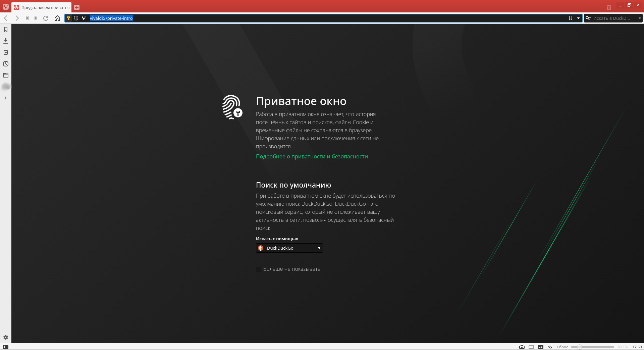Image resolution: width=644 pixels, height=350 pixels.
Task: Adjust the page zoom slider
Action: 592,347
